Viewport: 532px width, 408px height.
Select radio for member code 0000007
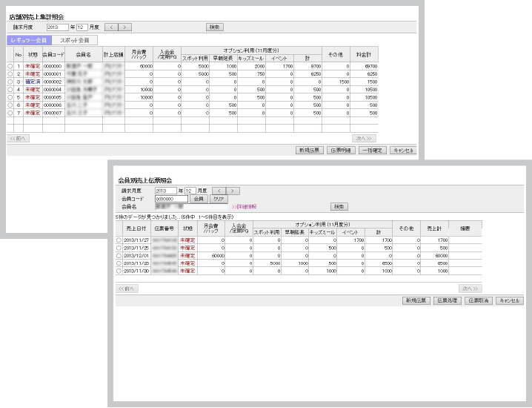click(x=10, y=113)
